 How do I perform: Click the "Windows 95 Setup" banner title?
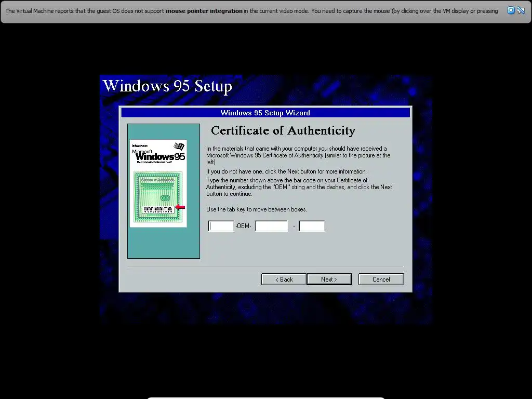(167, 86)
